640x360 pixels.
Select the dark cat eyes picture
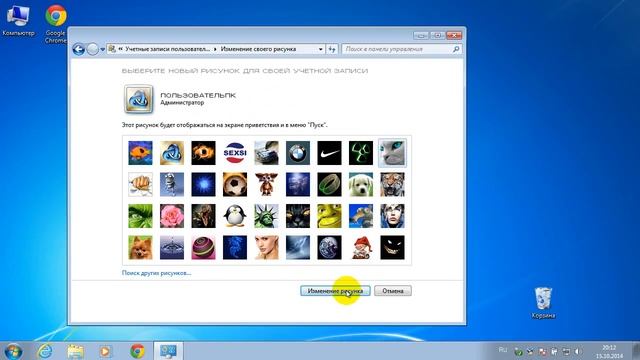(298, 216)
